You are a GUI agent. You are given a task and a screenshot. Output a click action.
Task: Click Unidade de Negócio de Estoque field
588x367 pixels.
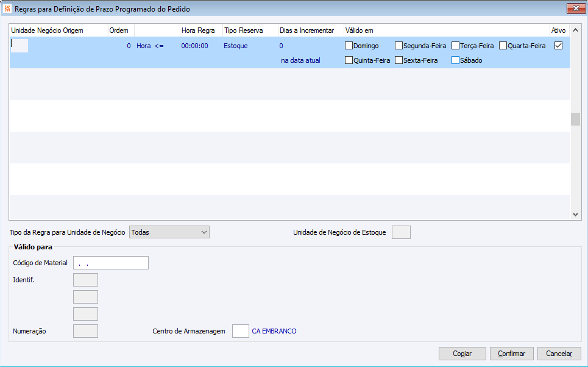point(401,232)
